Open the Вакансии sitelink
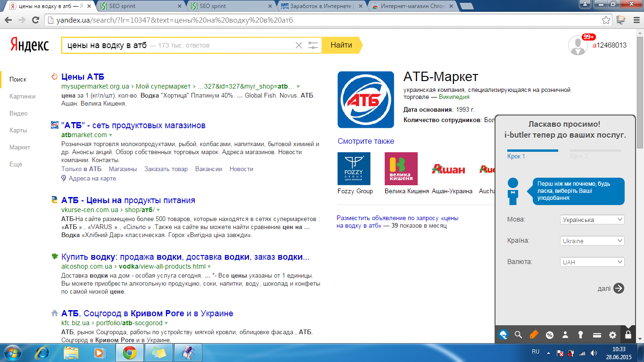644x362 pixels. pyautogui.click(x=208, y=169)
